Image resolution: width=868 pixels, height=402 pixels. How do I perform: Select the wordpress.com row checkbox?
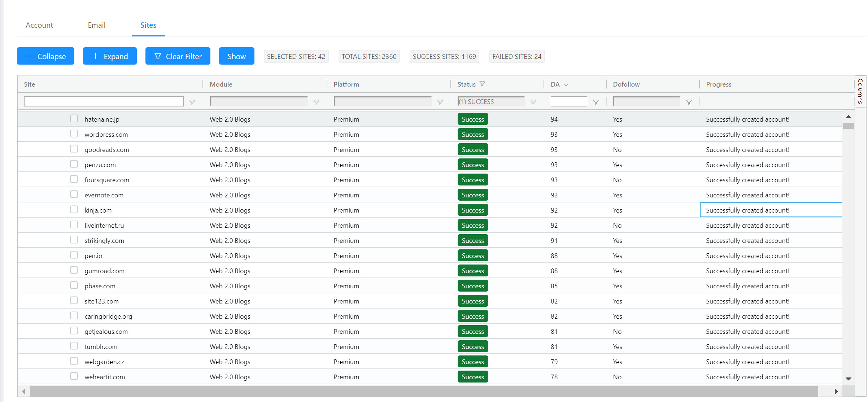74,134
